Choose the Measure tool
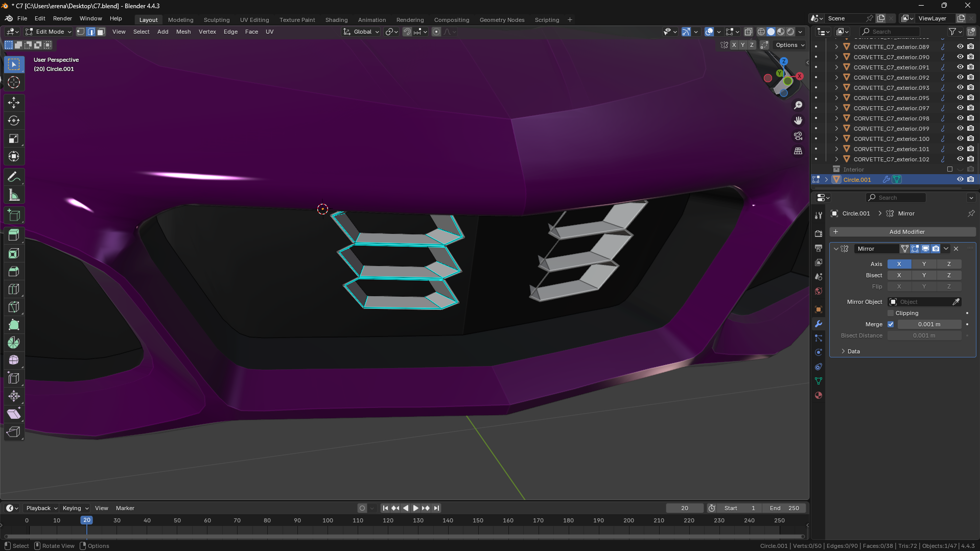This screenshot has width=980, height=551. click(x=14, y=195)
